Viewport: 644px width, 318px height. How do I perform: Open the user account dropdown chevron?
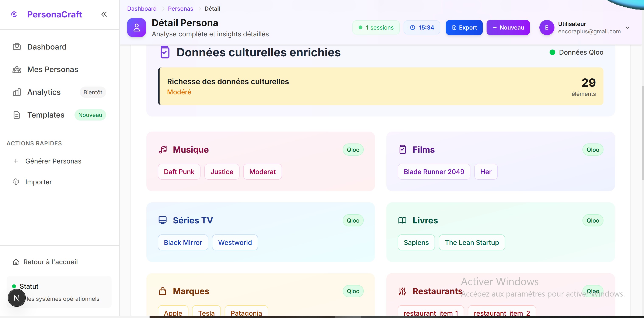pyautogui.click(x=627, y=28)
